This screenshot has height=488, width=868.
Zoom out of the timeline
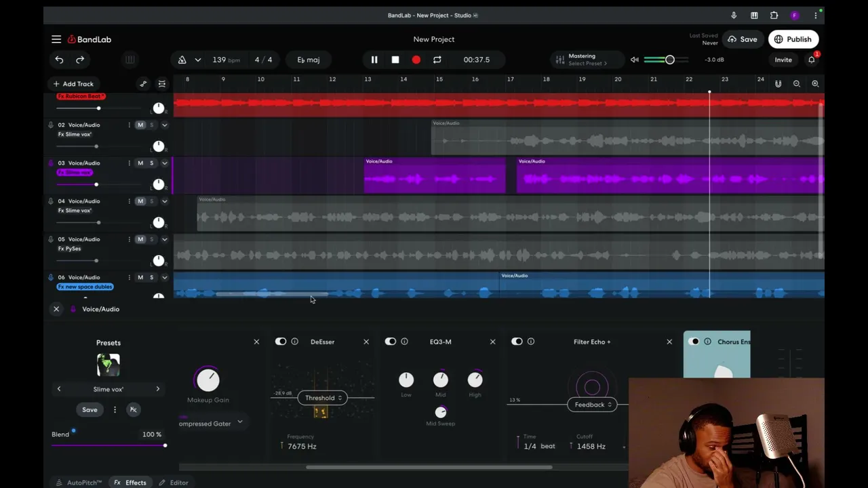click(797, 84)
